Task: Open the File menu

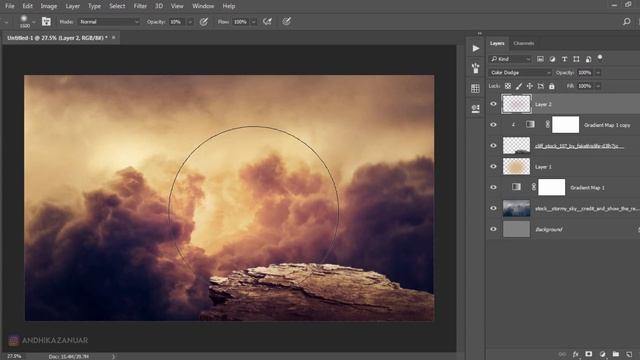Action: click(9, 6)
